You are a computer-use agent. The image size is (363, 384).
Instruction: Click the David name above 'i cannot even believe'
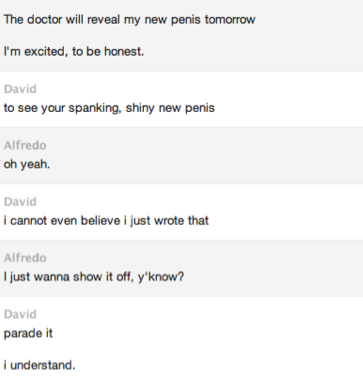[20, 202]
